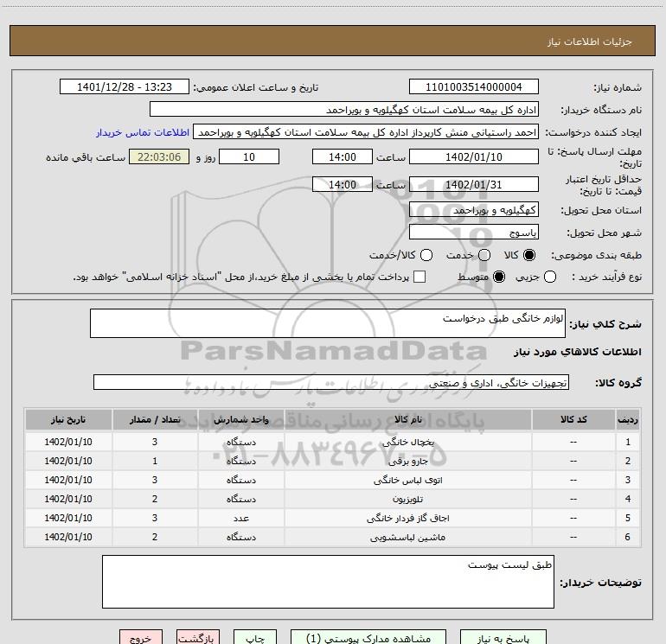Click the price validity time field
Viewport: 666px width, 644px height.
click(343, 185)
